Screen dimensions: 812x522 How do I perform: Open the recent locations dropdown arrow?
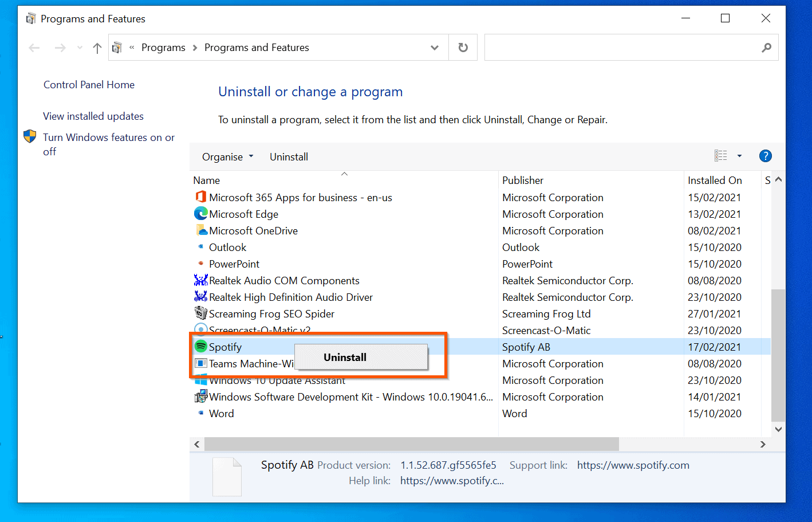coord(80,48)
